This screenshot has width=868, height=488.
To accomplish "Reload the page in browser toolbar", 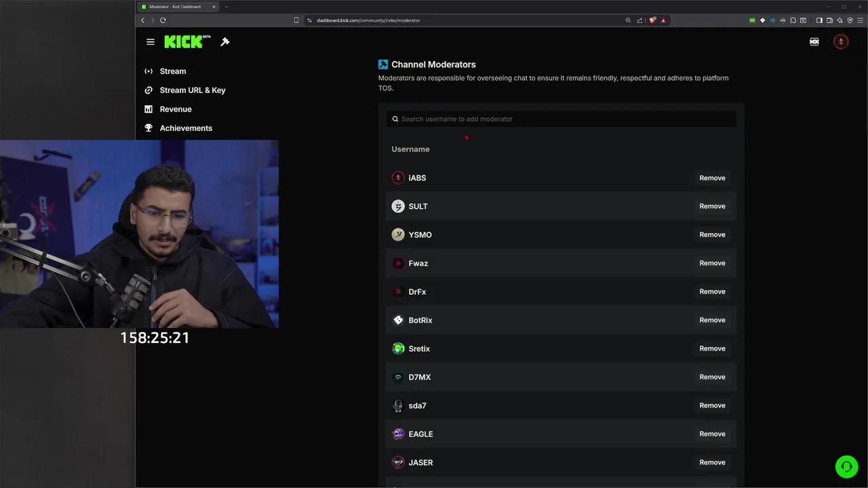I will click(x=163, y=20).
